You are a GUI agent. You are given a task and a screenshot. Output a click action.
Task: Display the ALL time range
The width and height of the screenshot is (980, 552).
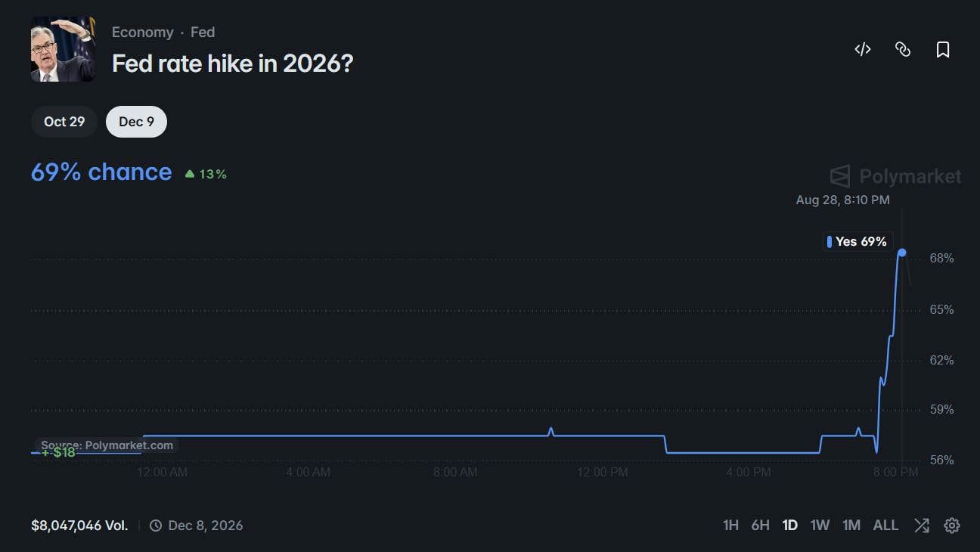(x=885, y=526)
